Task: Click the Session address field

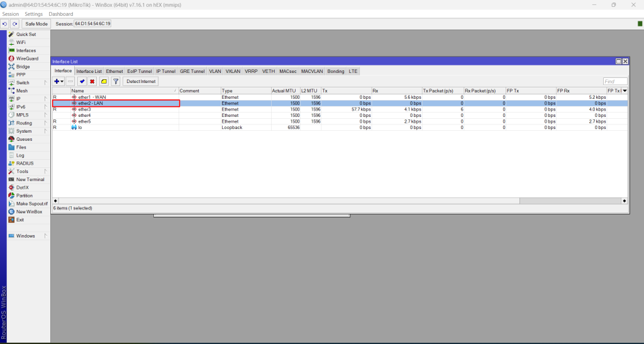Action: pyautogui.click(x=92, y=24)
